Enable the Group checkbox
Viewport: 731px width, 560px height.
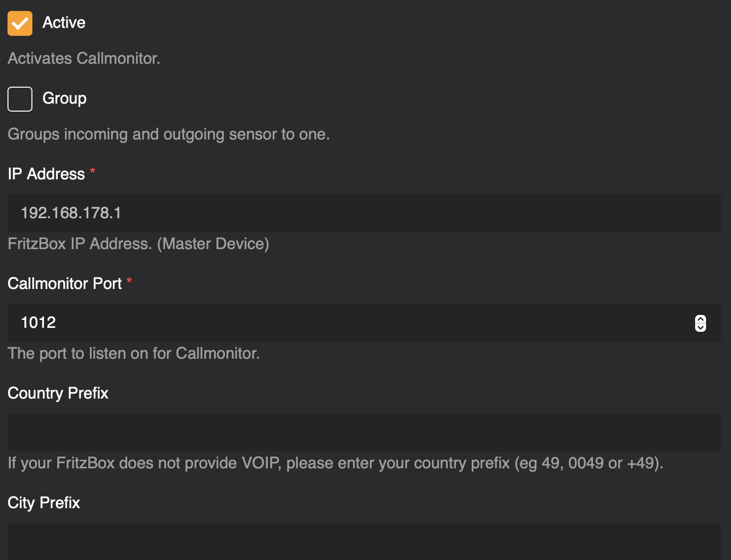[x=20, y=99]
